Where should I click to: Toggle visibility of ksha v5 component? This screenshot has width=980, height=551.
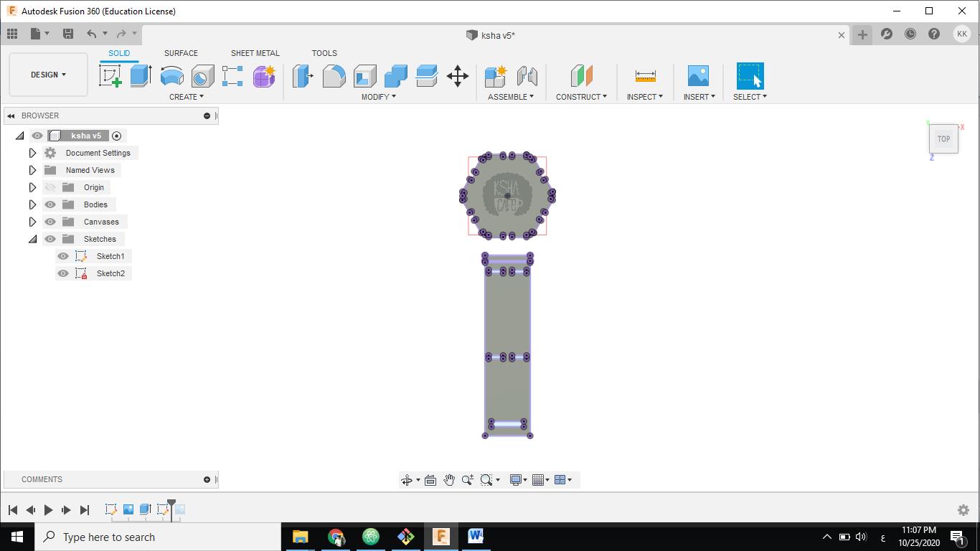pyautogui.click(x=37, y=136)
